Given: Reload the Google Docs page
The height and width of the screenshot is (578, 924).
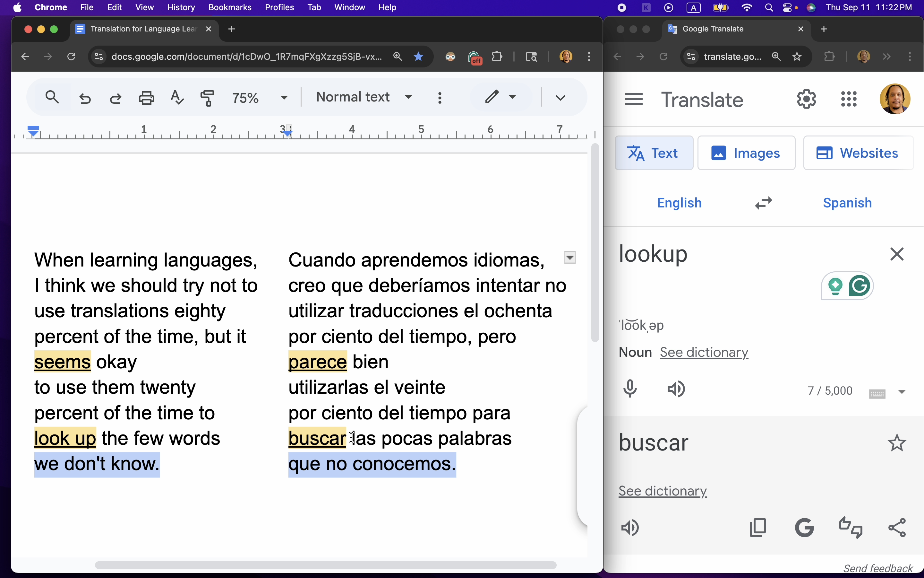Looking at the screenshot, I should point(71,57).
